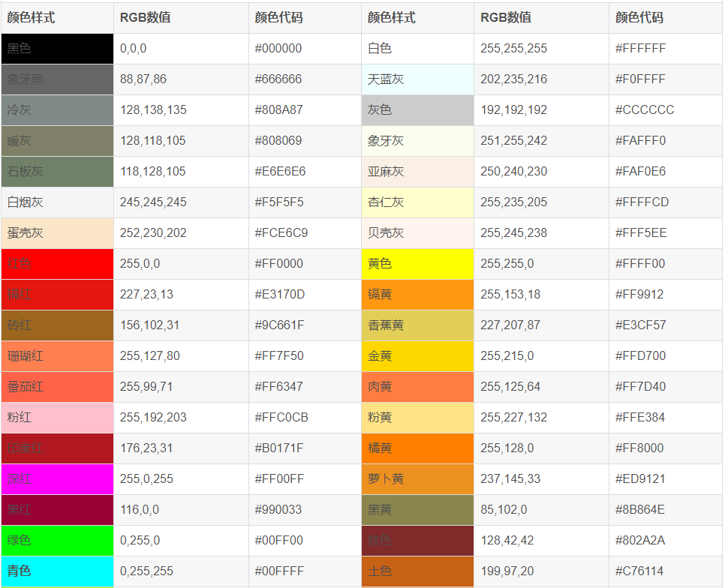The image size is (725, 588).
Task: Select the color code #FFC0CB
Action: (281, 418)
